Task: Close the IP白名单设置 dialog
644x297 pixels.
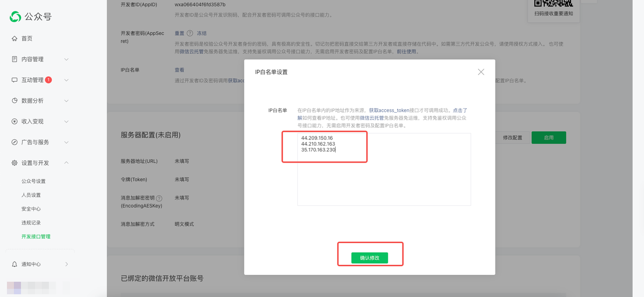Action: [x=481, y=72]
